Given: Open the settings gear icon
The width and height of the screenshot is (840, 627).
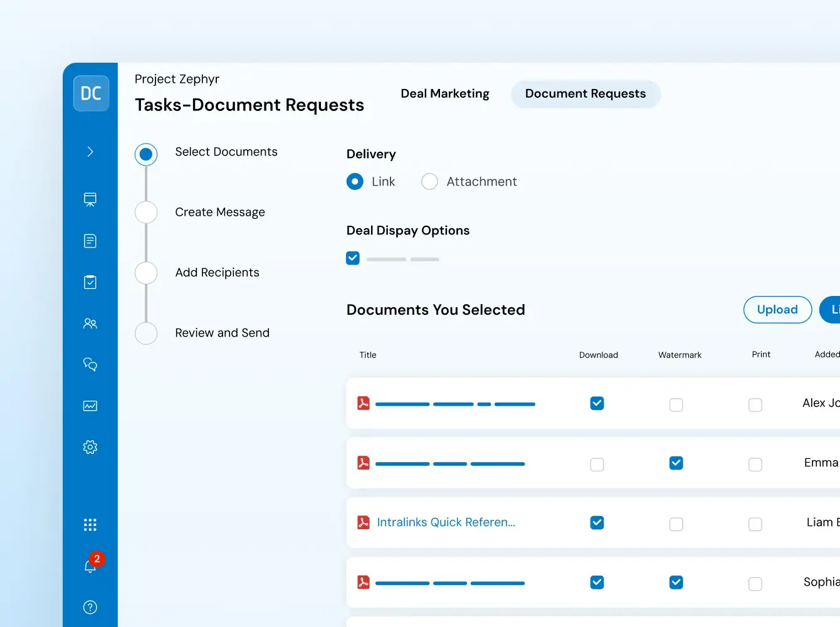Looking at the screenshot, I should point(90,447).
